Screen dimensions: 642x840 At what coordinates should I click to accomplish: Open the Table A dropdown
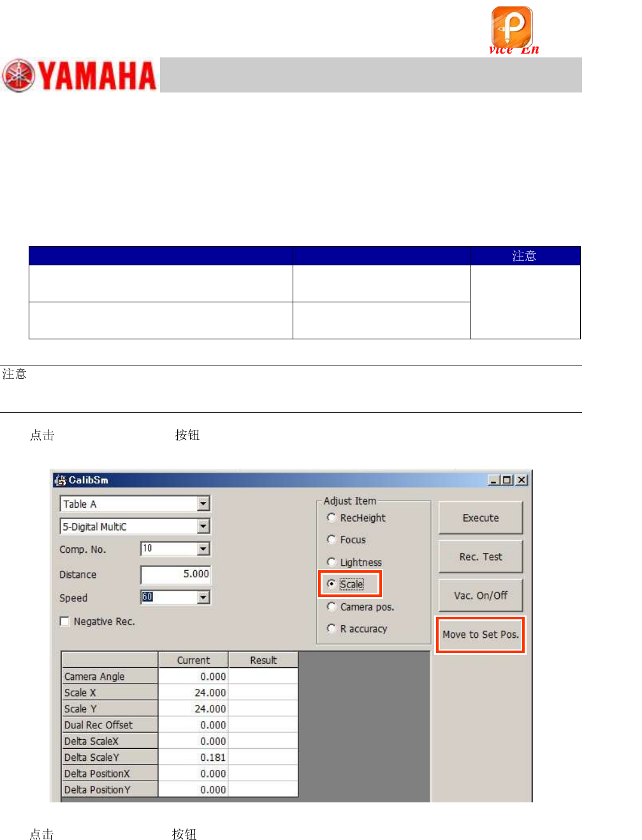point(203,504)
